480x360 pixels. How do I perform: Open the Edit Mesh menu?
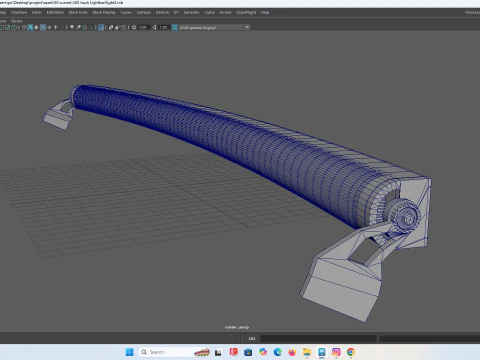[55, 12]
